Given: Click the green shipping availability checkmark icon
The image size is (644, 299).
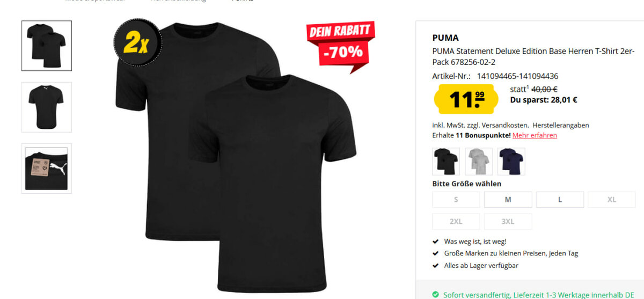Looking at the screenshot, I should 436,295.
